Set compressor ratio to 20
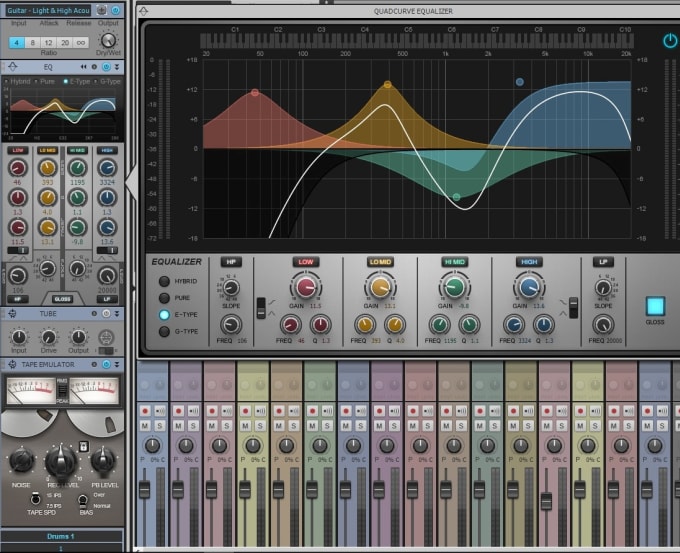Viewport: 680px width, 553px height. point(65,43)
